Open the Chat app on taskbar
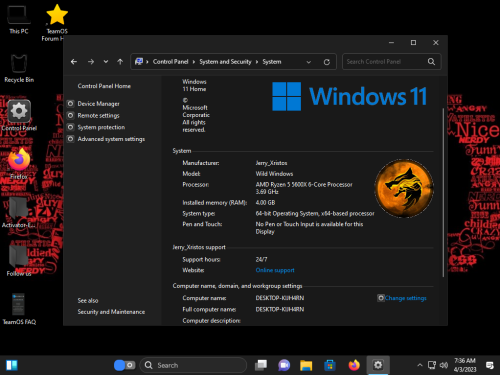Screen dimensions: 500x375 pos(284,365)
